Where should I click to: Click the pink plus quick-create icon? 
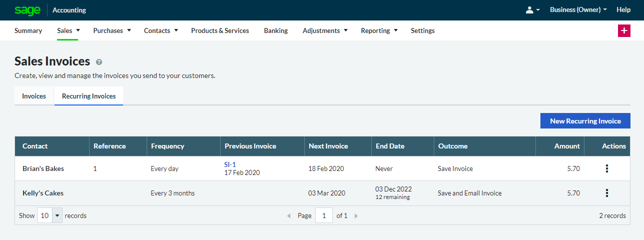624,30
